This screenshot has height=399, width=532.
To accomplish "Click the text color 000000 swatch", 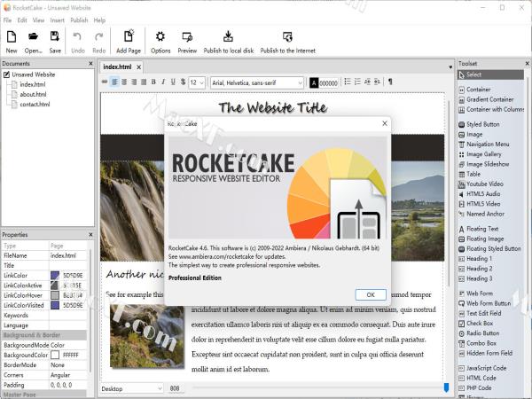I will pyautogui.click(x=314, y=82).
